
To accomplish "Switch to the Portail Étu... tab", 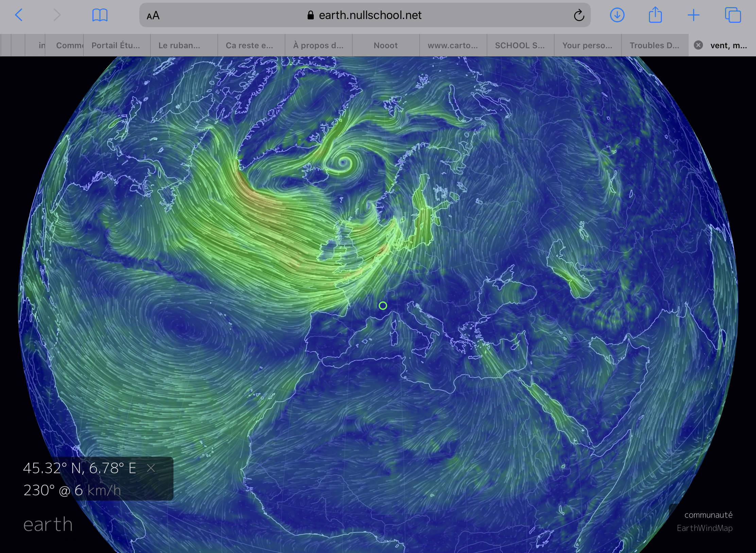I will coord(116,46).
